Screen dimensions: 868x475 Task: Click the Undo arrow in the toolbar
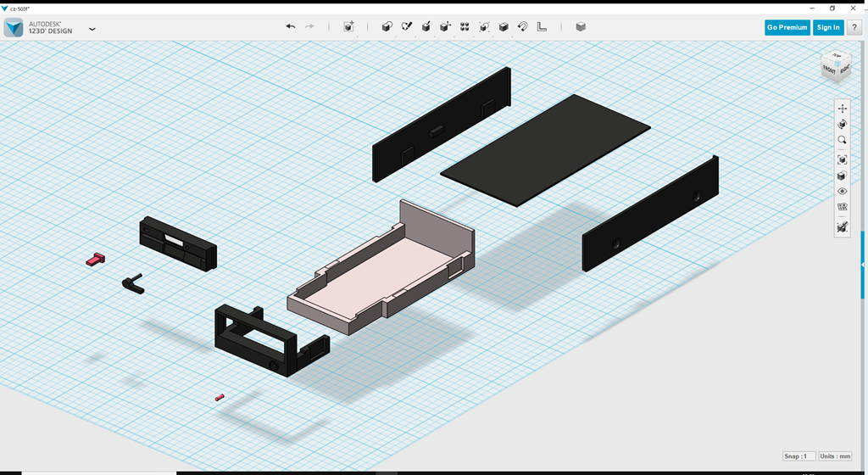291,27
